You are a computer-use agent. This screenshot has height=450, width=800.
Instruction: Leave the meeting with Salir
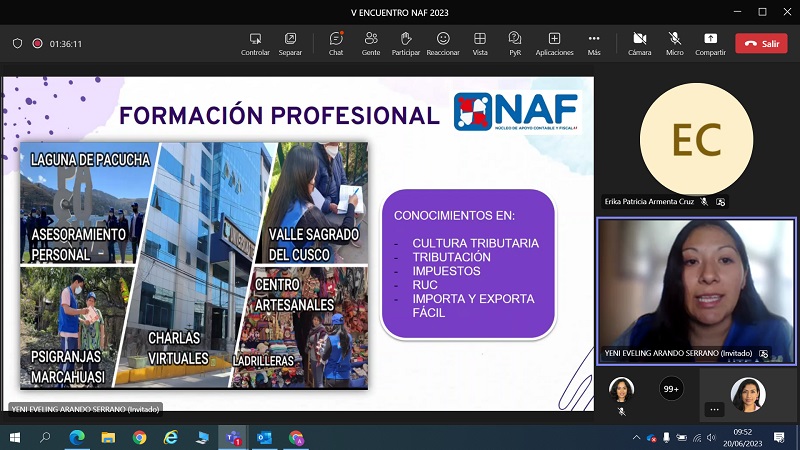coord(761,44)
